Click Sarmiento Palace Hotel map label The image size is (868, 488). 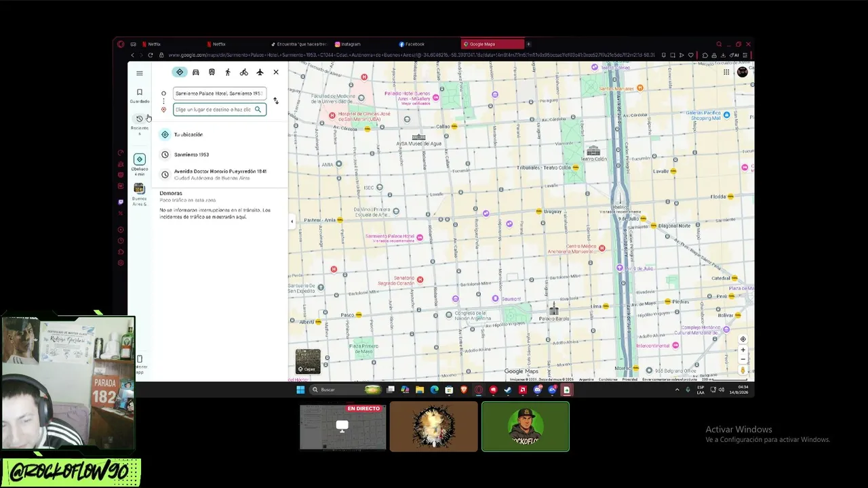click(x=389, y=238)
